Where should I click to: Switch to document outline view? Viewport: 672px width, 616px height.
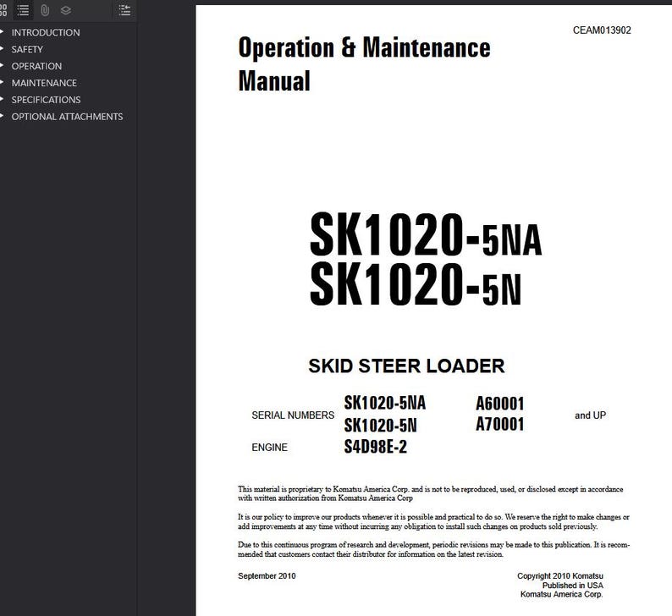click(23, 10)
